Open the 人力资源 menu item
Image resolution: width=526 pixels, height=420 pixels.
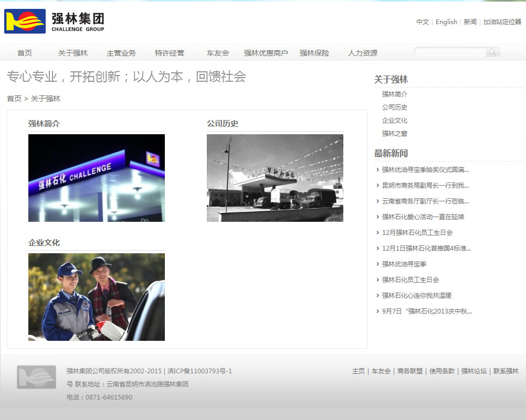[x=363, y=53]
